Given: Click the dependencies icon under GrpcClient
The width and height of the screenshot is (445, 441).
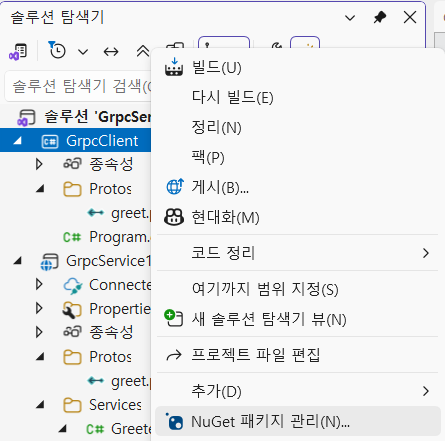Looking at the screenshot, I should [x=72, y=164].
